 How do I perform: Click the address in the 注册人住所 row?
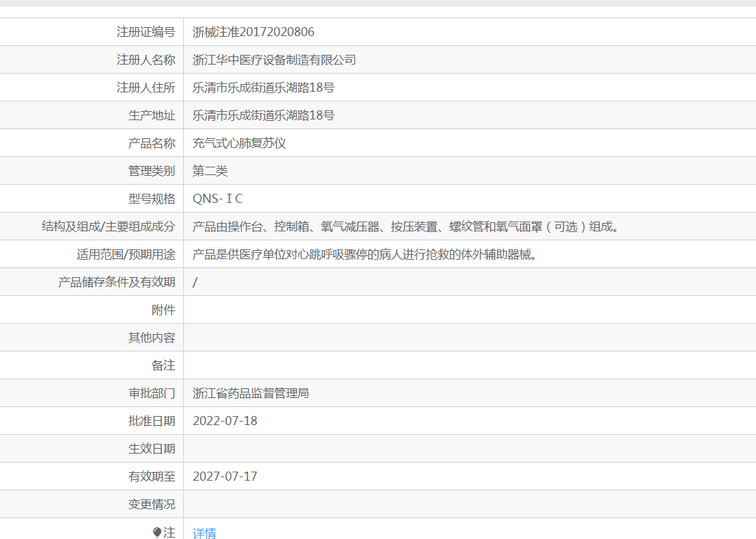click(x=263, y=88)
